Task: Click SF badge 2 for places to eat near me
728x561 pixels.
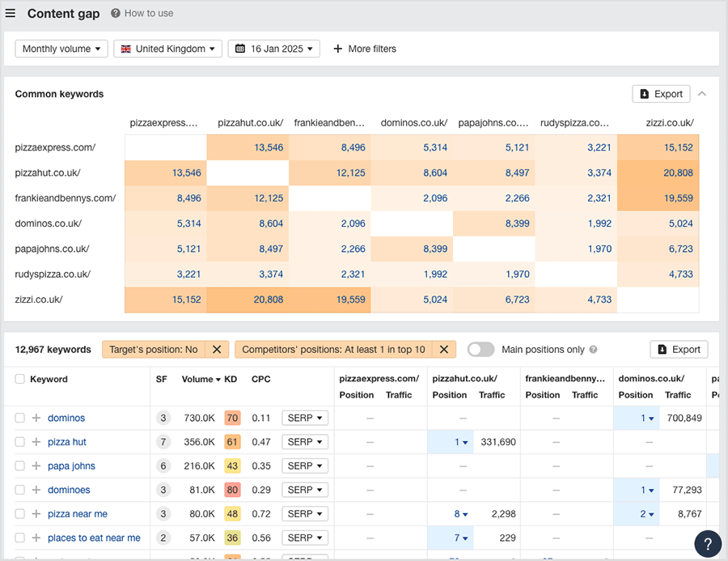Action: point(163,538)
